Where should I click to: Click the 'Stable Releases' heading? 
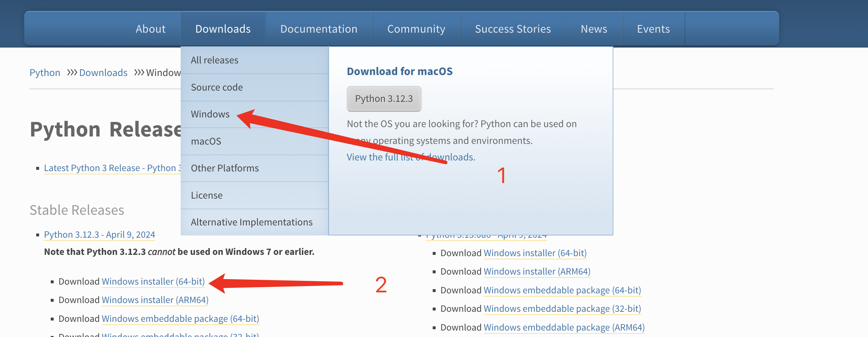click(x=77, y=210)
